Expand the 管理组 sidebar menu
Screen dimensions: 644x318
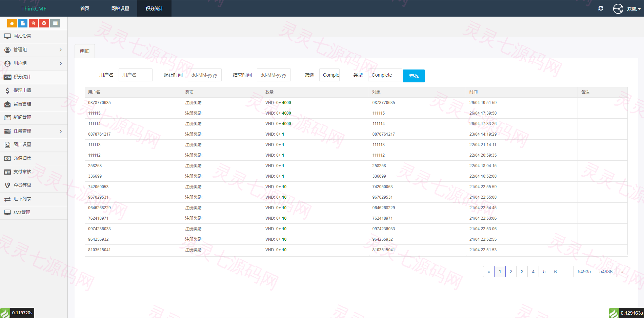tap(34, 50)
